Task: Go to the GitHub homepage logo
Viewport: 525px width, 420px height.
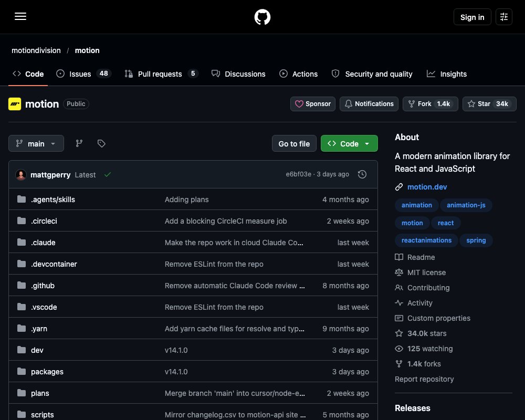Action: pyautogui.click(x=262, y=17)
